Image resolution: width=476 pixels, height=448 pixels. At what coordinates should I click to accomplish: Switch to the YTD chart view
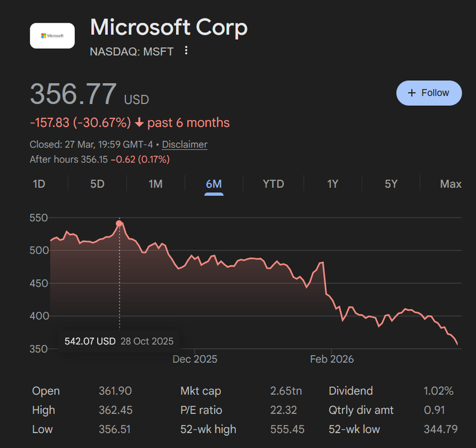(273, 184)
